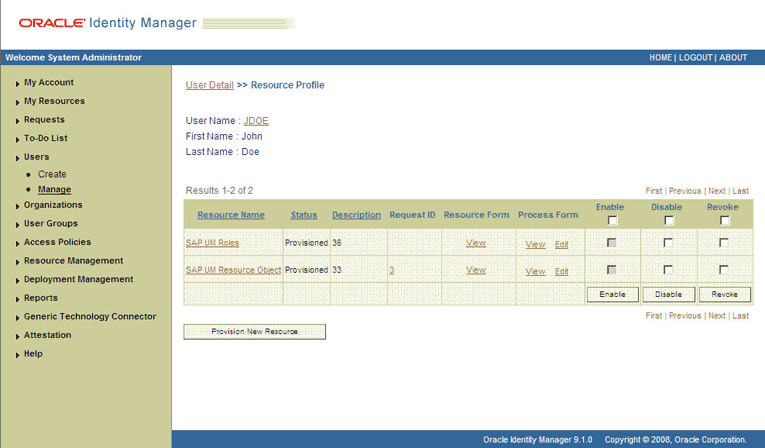Viewport: 765px width, 448px height.
Task: Open Generic Technology Connector menu item
Action: [x=90, y=316]
